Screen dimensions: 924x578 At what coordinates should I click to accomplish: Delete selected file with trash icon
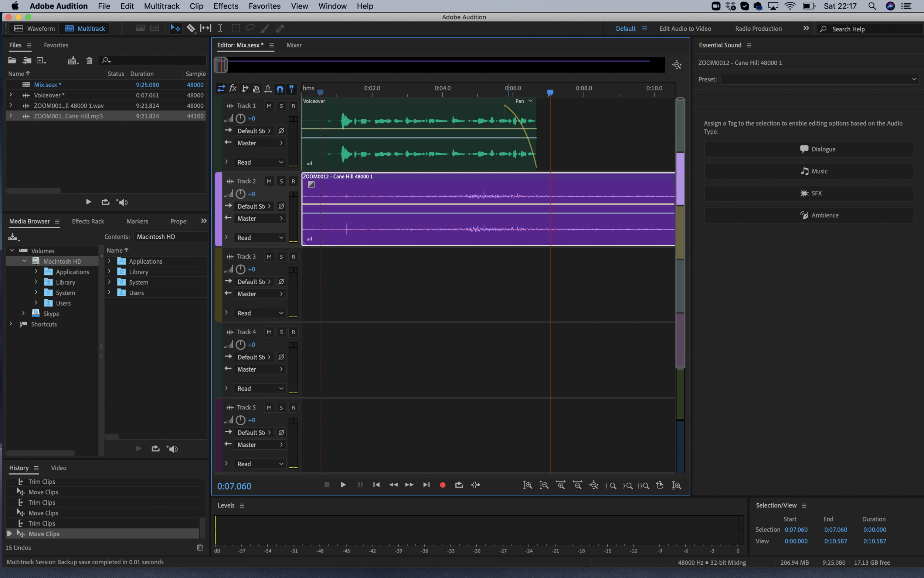tap(89, 60)
